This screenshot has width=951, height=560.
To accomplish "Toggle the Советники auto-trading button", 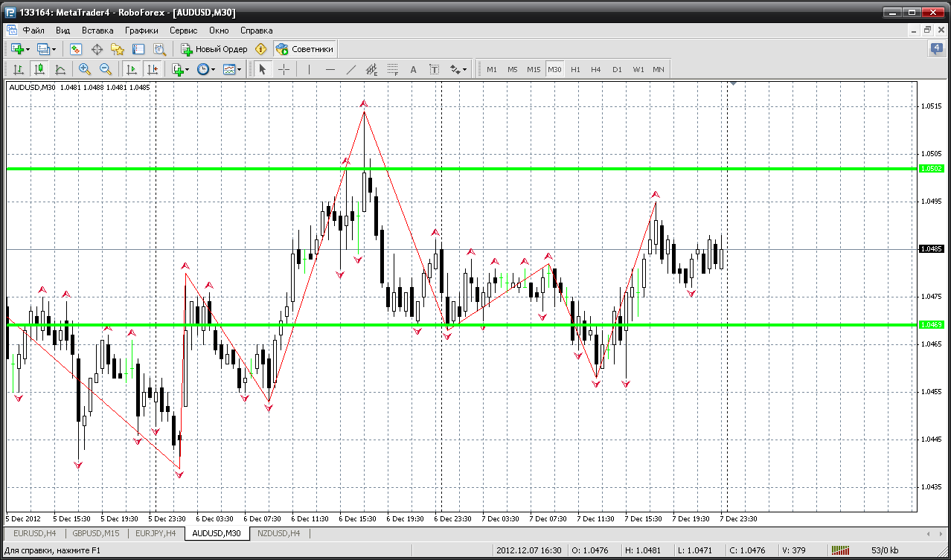I will pyautogui.click(x=305, y=49).
